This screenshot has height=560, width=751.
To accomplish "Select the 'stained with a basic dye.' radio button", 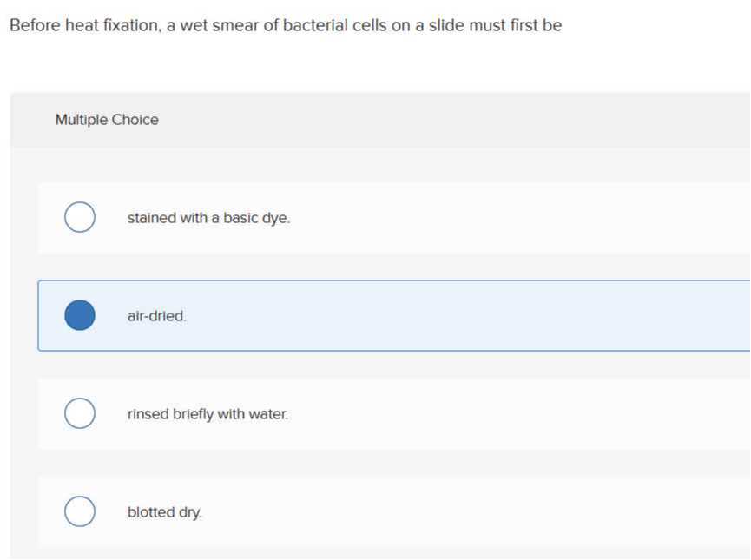I will [79, 217].
